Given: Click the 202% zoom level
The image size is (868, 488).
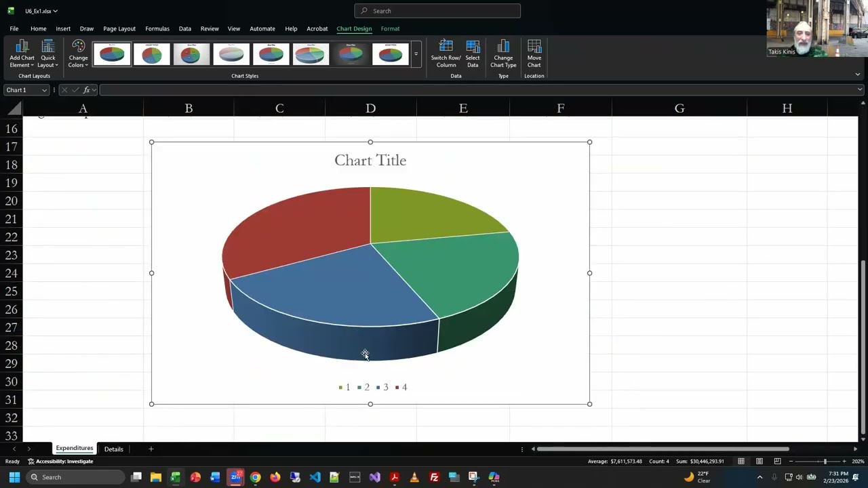Looking at the screenshot, I should [x=858, y=462].
